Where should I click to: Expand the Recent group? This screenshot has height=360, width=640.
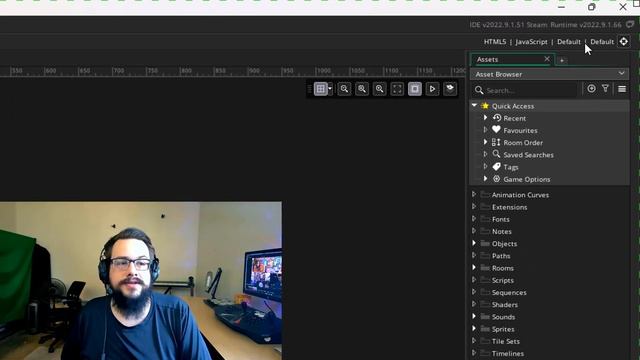(x=485, y=118)
